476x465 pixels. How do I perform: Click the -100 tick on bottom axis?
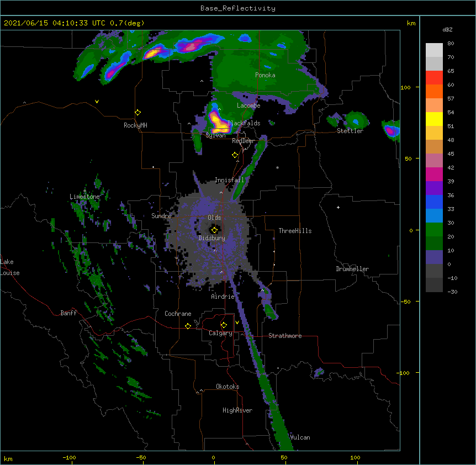coord(69,457)
